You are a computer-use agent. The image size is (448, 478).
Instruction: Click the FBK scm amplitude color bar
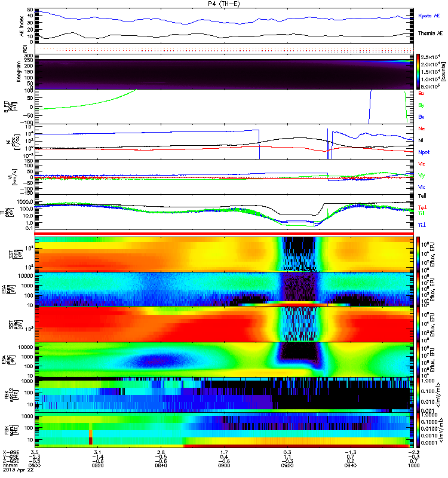tap(418, 430)
